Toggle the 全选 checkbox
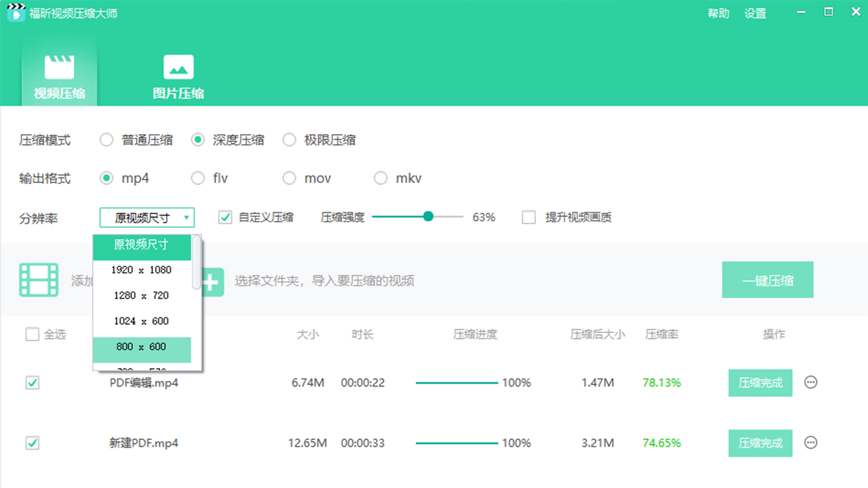Viewport: 868px width, 488px height. (x=33, y=334)
